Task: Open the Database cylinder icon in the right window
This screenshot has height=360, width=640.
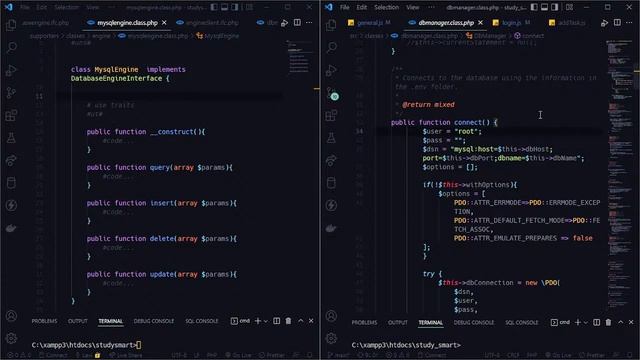Action: coord(331,183)
